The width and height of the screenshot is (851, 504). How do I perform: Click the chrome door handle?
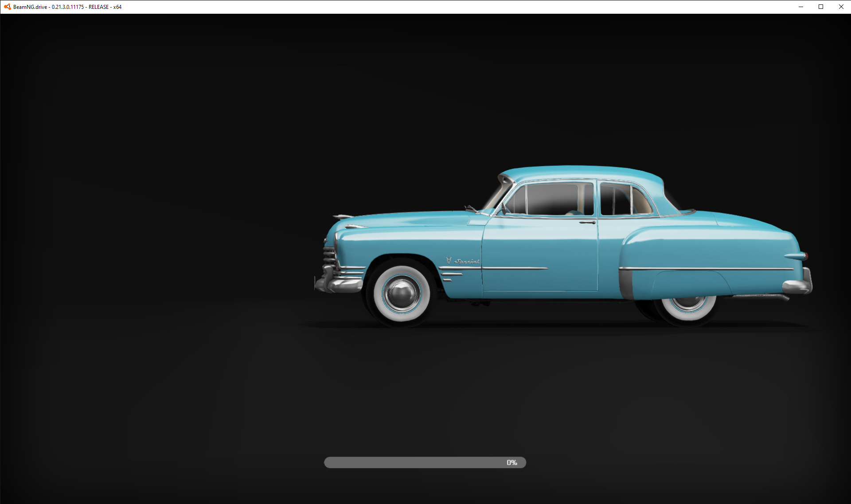(587, 222)
